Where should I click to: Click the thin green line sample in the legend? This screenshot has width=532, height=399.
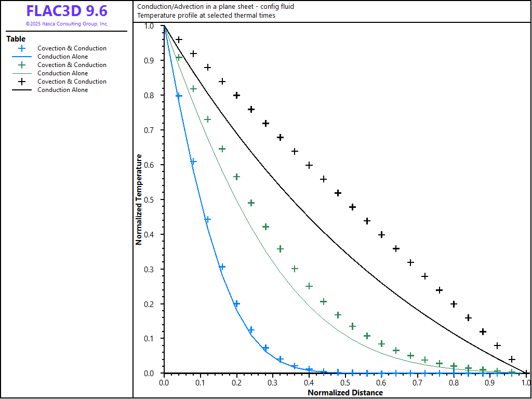[x=21, y=73]
